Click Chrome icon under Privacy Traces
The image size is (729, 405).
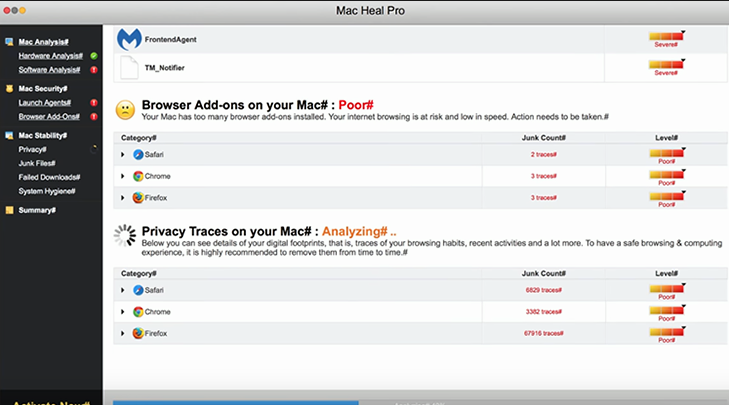(x=138, y=311)
